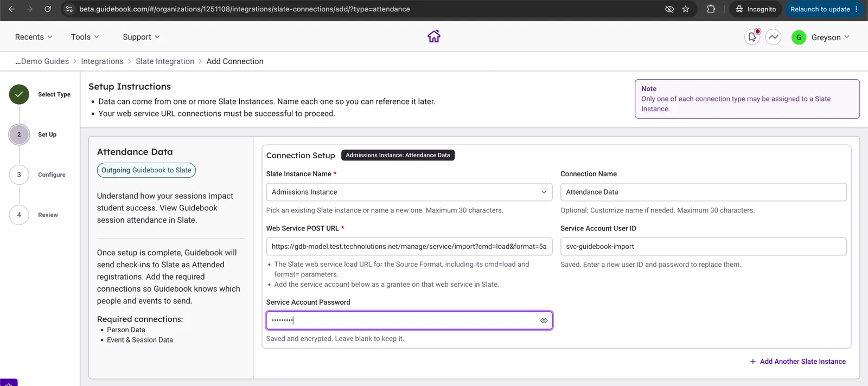The height and width of the screenshot is (386, 868).
Task: Click the Note about connection types
Action: [747, 99]
